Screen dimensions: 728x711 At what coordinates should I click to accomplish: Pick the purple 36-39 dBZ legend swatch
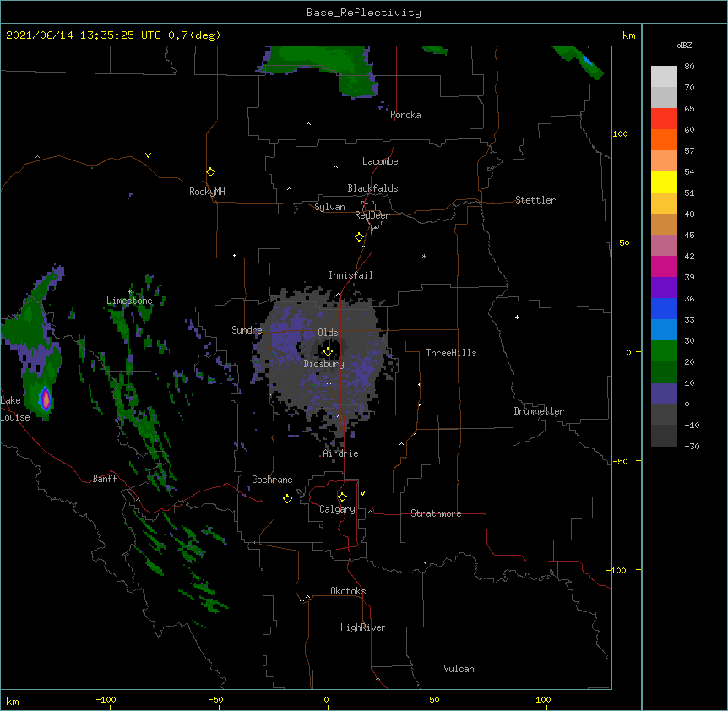coord(664,288)
